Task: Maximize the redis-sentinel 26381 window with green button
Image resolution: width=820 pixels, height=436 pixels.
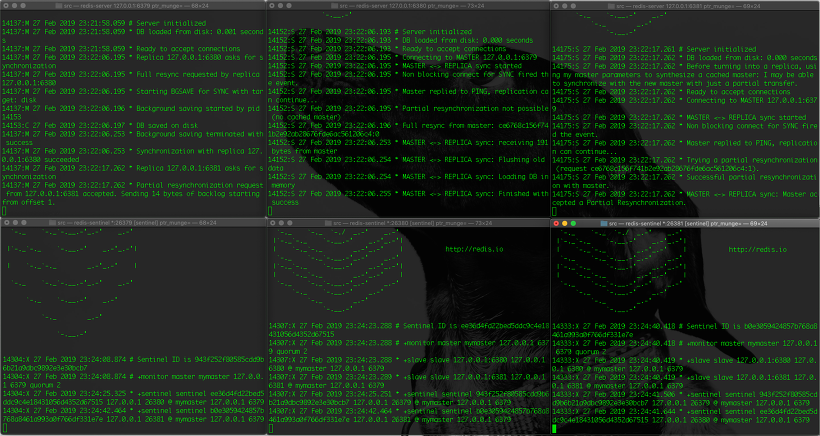Action: pyautogui.click(x=573, y=223)
